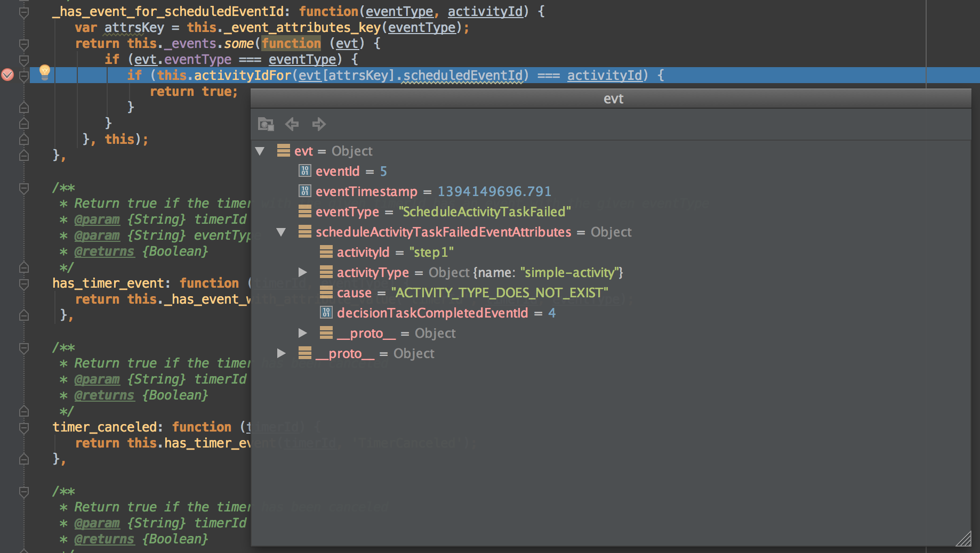Click the decisionTaskCompletedEventId type icon
980x553 pixels.
pyautogui.click(x=326, y=313)
